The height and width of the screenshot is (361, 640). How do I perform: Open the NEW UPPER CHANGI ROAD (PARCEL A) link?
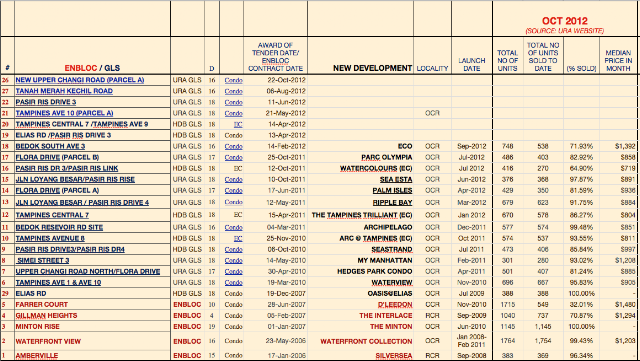[x=80, y=80]
